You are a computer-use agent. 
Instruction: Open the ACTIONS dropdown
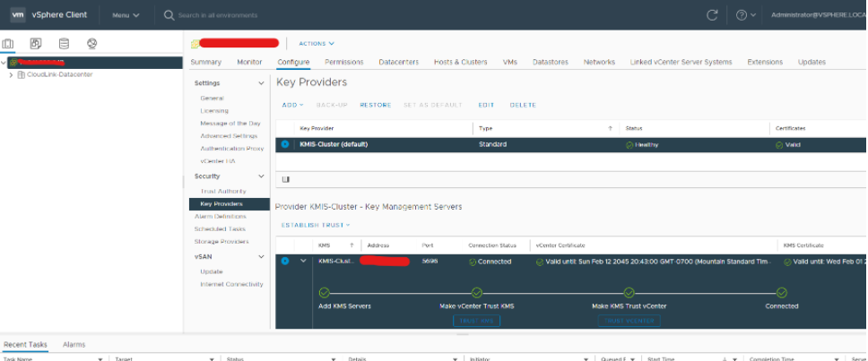point(317,44)
